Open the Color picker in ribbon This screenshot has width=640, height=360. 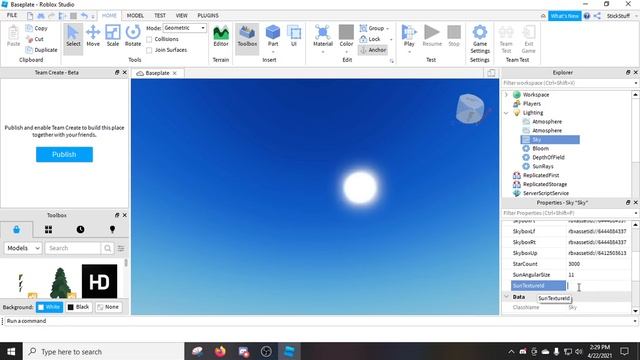346,36
